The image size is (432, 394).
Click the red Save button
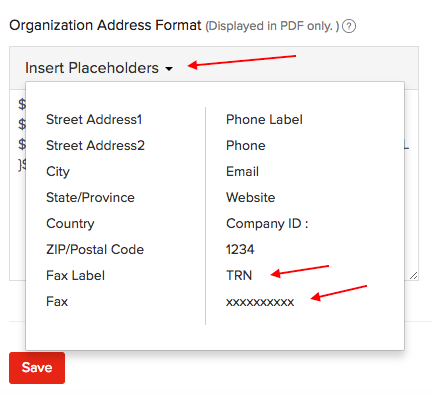(37, 368)
